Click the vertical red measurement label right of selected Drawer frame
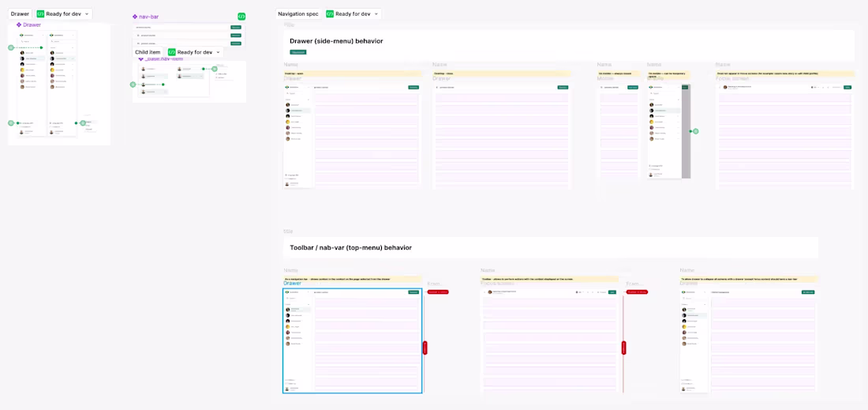This screenshot has width=868, height=410. 425,348
